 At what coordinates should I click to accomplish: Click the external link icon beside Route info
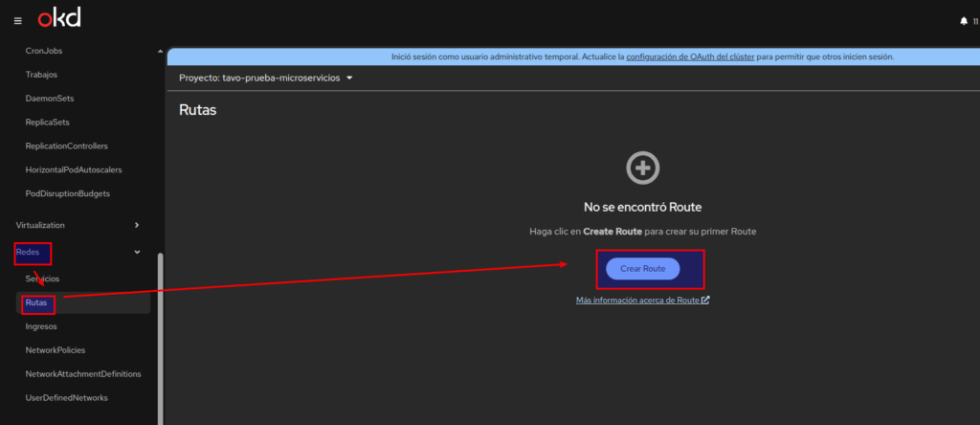click(x=705, y=300)
